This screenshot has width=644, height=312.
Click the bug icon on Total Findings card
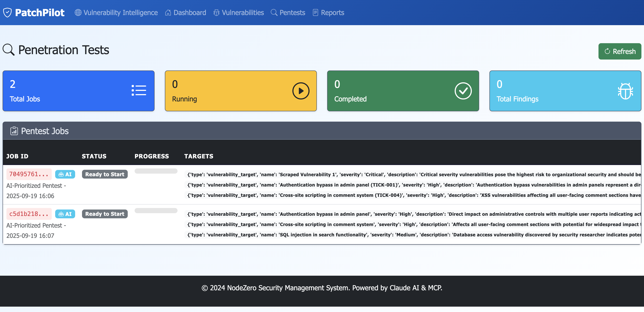(x=625, y=91)
